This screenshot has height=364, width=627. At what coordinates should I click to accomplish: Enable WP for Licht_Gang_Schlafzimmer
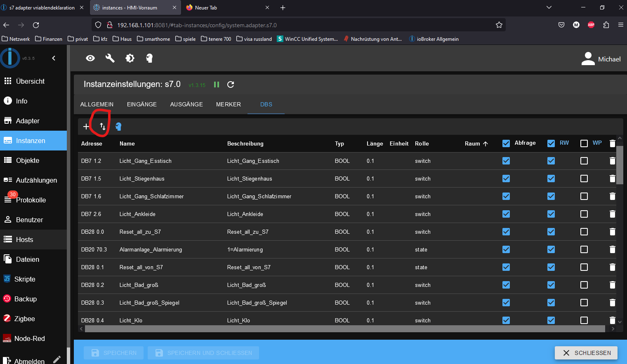pos(584,196)
